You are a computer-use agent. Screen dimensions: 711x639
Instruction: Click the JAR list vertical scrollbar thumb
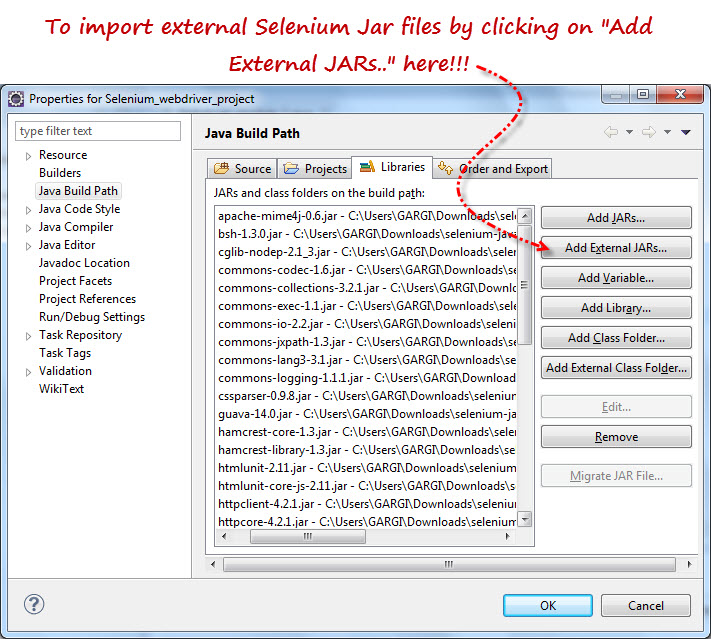(x=525, y=284)
